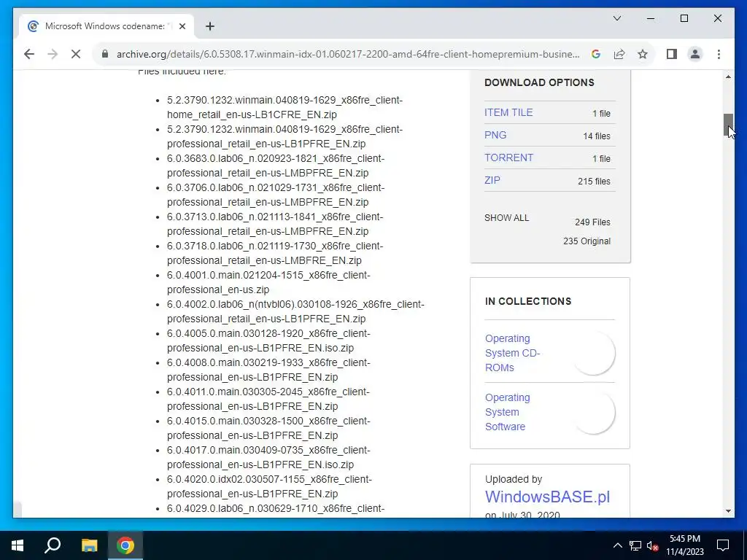
Task: Click IN COLLECTIONS heading
Action: pyautogui.click(x=528, y=301)
